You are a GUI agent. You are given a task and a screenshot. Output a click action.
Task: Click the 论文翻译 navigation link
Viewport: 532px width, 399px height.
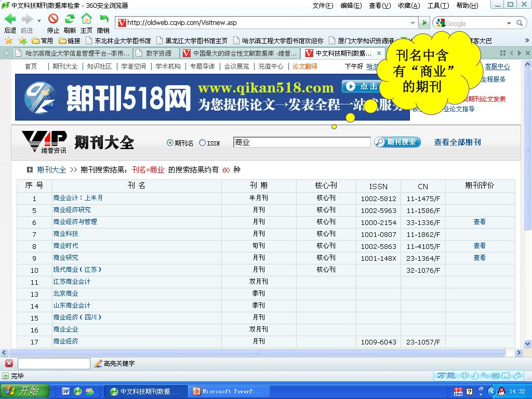pos(305,66)
